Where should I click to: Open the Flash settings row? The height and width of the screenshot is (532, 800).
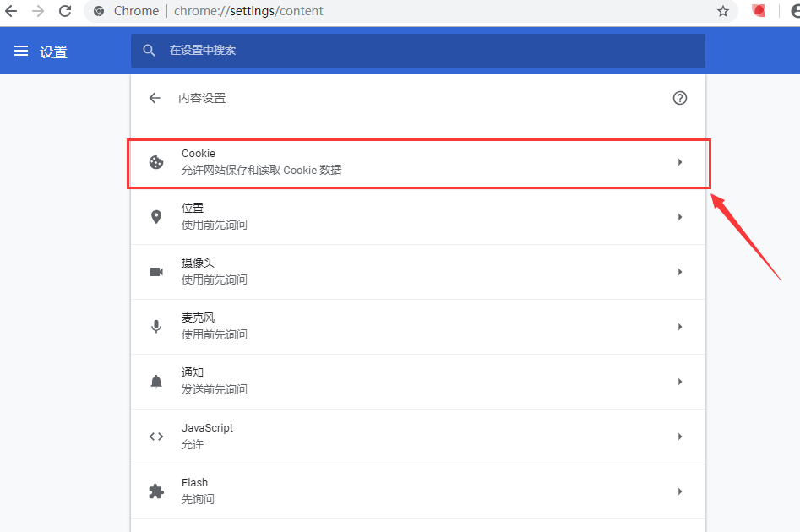pos(417,491)
